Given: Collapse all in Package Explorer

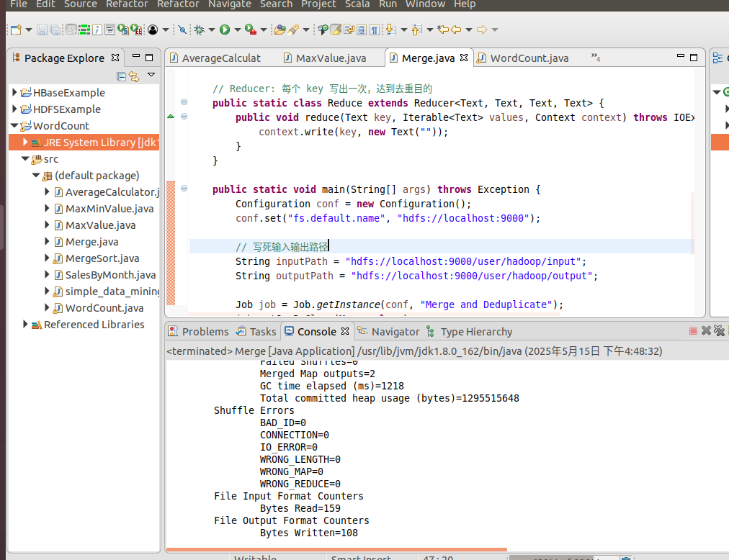Looking at the screenshot, I should 121,76.
